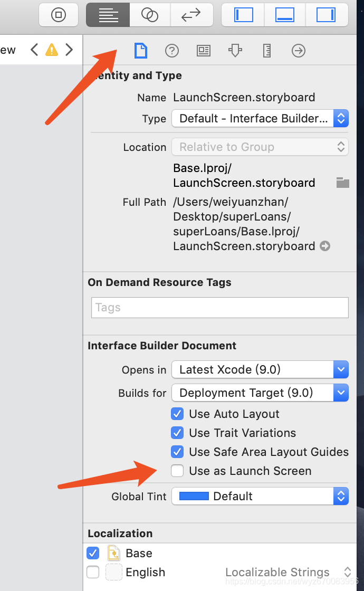
Task: Toggle the Debug area panel
Action: click(285, 15)
